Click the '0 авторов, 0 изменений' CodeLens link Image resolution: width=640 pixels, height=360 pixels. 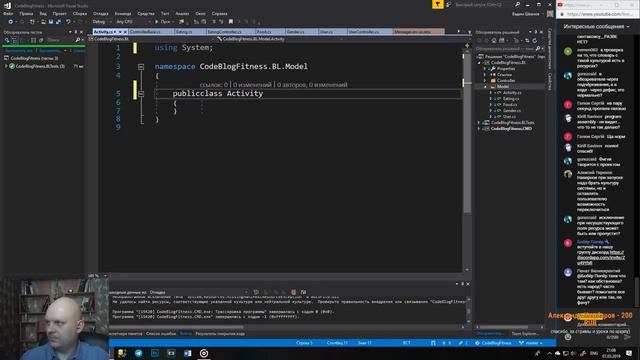(312, 85)
